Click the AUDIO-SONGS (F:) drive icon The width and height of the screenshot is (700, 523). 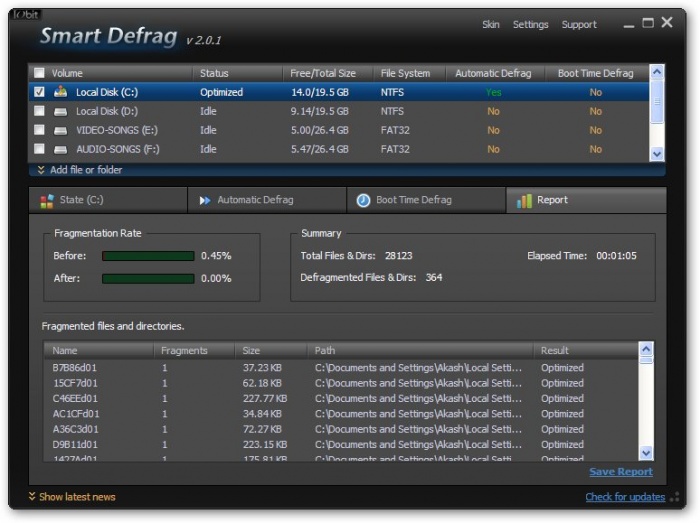pyautogui.click(x=60, y=149)
